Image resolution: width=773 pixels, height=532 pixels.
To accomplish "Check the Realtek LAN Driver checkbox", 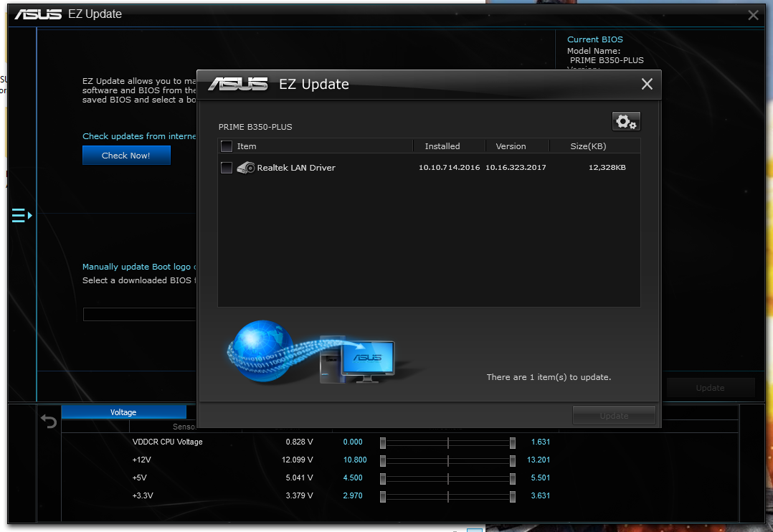I will click(227, 168).
